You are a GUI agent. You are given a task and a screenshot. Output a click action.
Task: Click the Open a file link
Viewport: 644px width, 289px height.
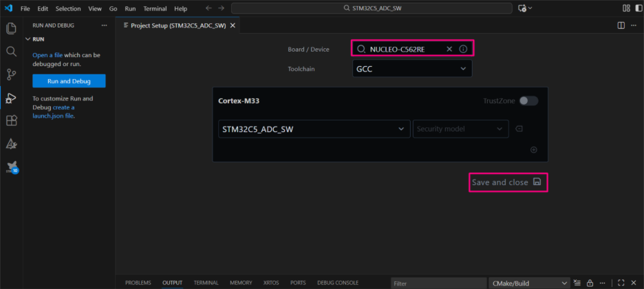click(47, 55)
